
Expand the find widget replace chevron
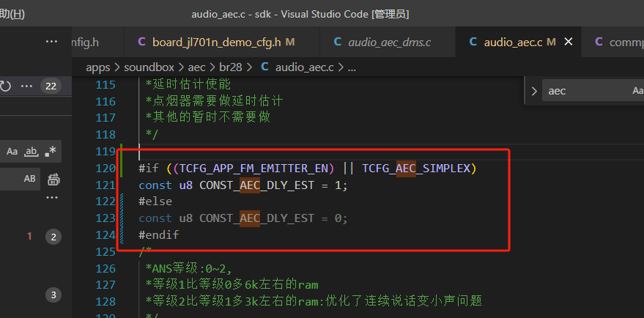click(534, 91)
